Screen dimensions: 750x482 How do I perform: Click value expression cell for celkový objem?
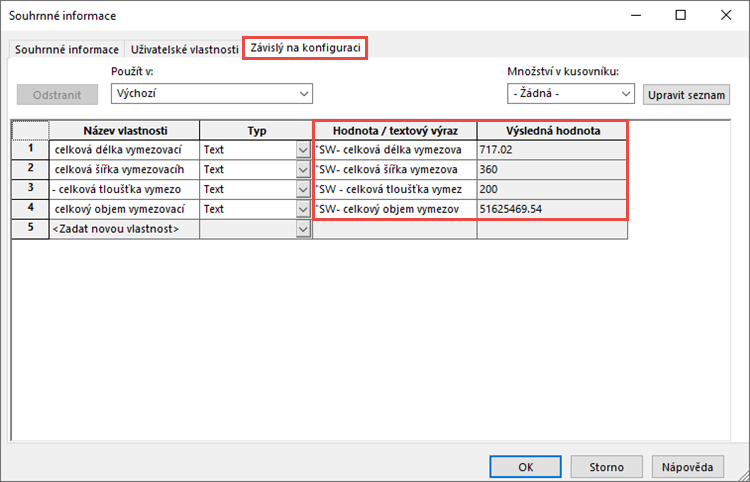[396, 210]
